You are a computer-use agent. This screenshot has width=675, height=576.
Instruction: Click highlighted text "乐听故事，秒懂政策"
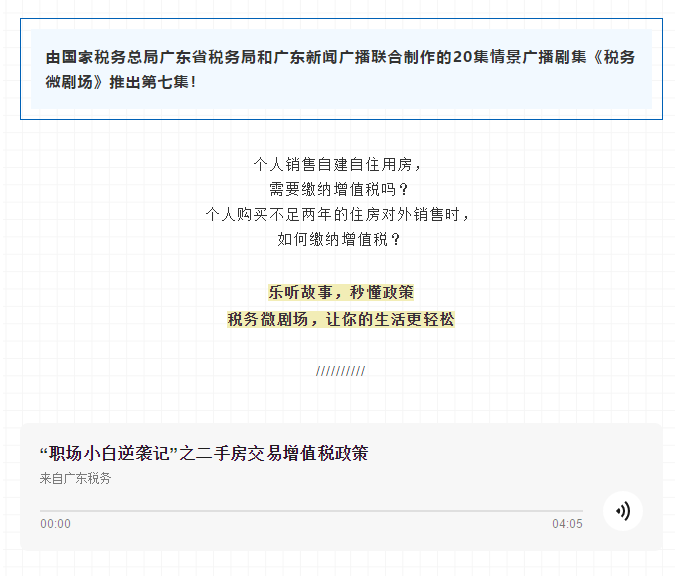tap(340, 293)
